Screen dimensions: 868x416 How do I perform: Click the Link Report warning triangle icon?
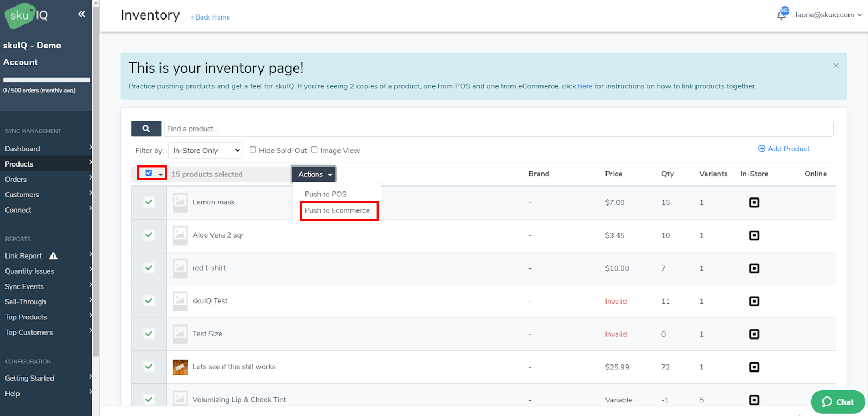pos(53,256)
